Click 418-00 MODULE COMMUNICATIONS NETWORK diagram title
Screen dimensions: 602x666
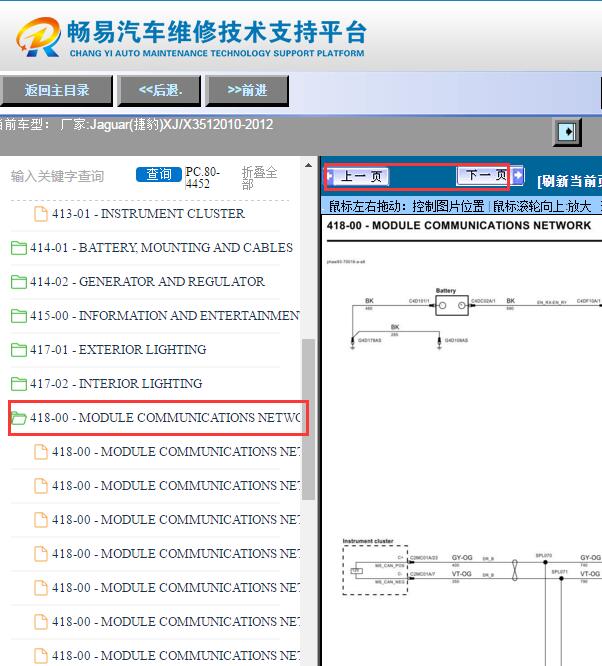(459, 225)
